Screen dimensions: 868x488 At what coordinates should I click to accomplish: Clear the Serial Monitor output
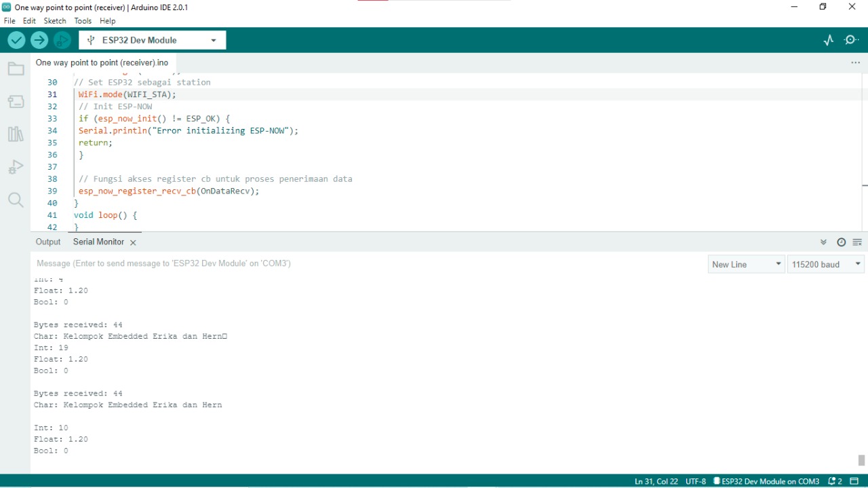[856, 242]
